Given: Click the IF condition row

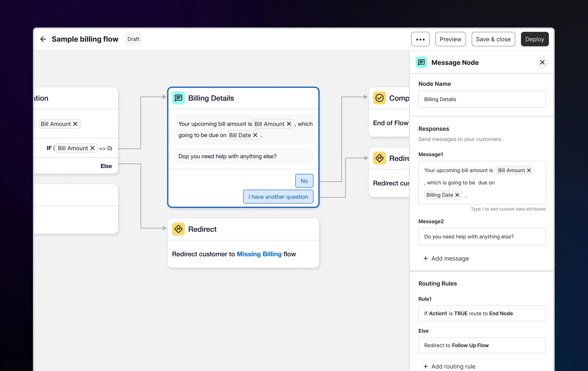Looking at the screenshot, I should (76, 148).
